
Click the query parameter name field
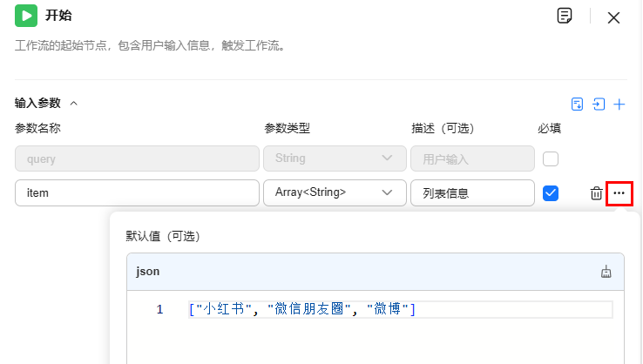[x=137, y=158]
